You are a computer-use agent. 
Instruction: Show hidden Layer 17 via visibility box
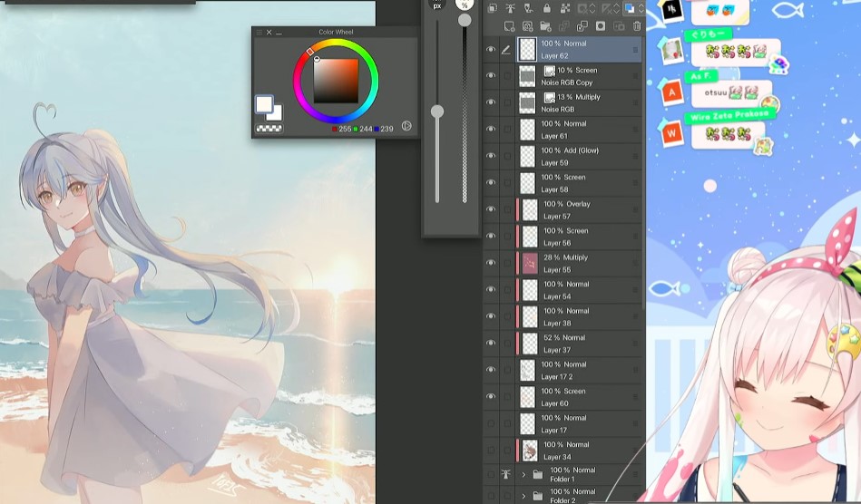(x=491, y=423)
